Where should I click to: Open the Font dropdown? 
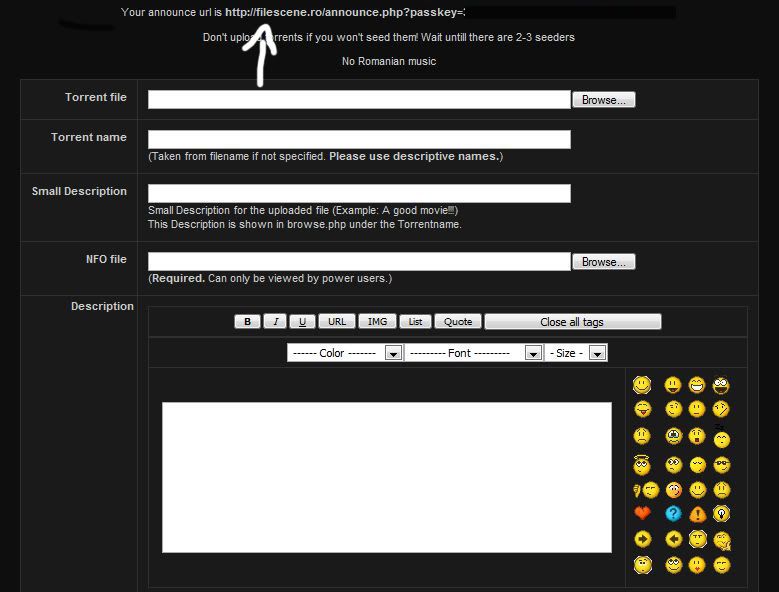(x=534, y=353)
